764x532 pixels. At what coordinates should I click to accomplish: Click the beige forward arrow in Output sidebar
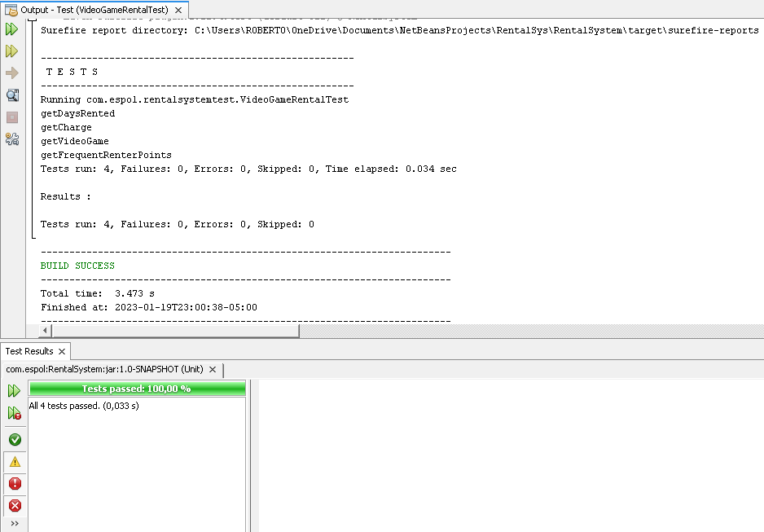click(12, 73)
